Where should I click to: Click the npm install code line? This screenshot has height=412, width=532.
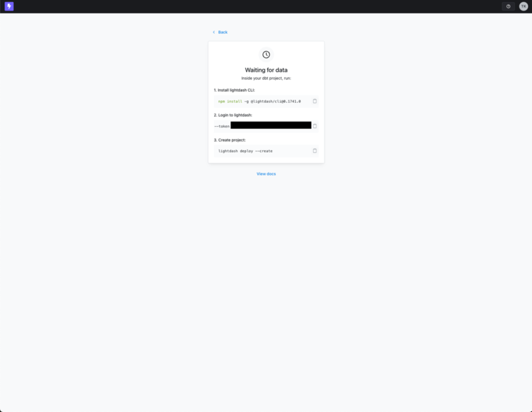[259, 102]
